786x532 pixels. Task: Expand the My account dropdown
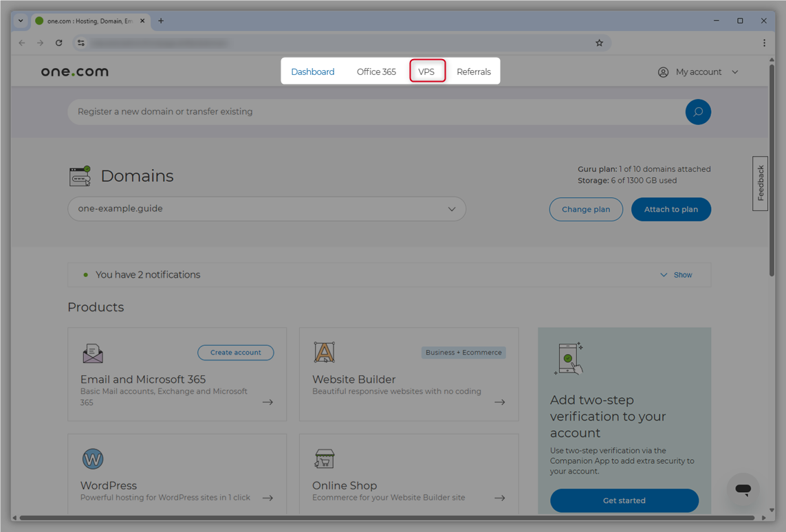point(734,71)
